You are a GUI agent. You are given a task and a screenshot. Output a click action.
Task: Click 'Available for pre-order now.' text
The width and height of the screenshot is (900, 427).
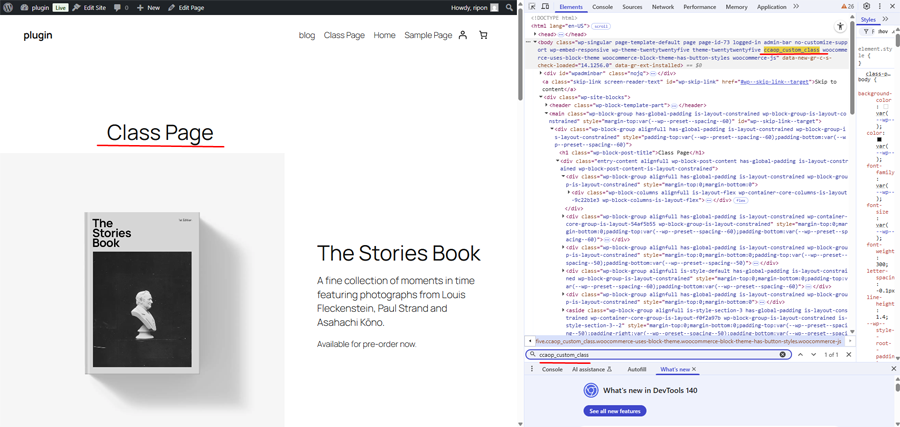point(367,344)
